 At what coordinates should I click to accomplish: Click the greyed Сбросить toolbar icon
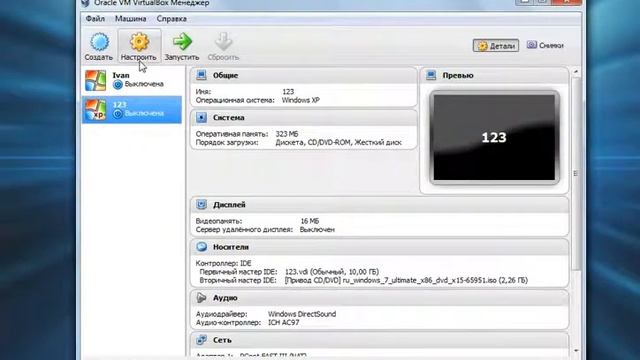point(223,41)
